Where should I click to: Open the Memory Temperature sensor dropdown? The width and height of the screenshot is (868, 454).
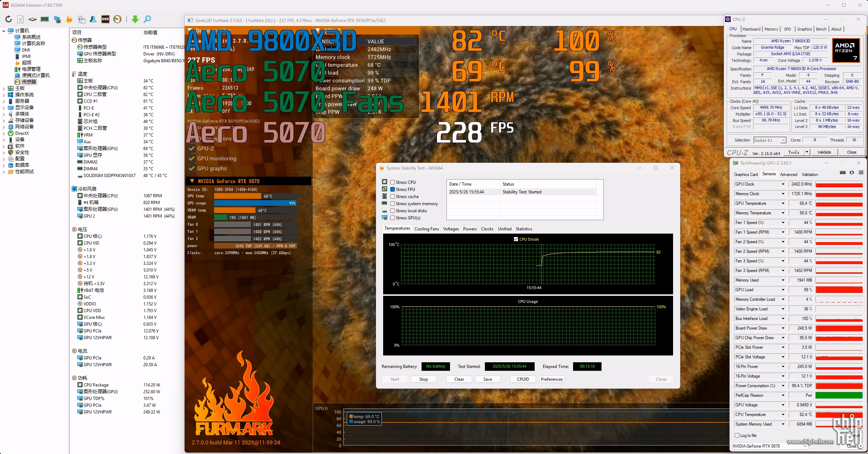pyautogui.click(x=783, y=213)
